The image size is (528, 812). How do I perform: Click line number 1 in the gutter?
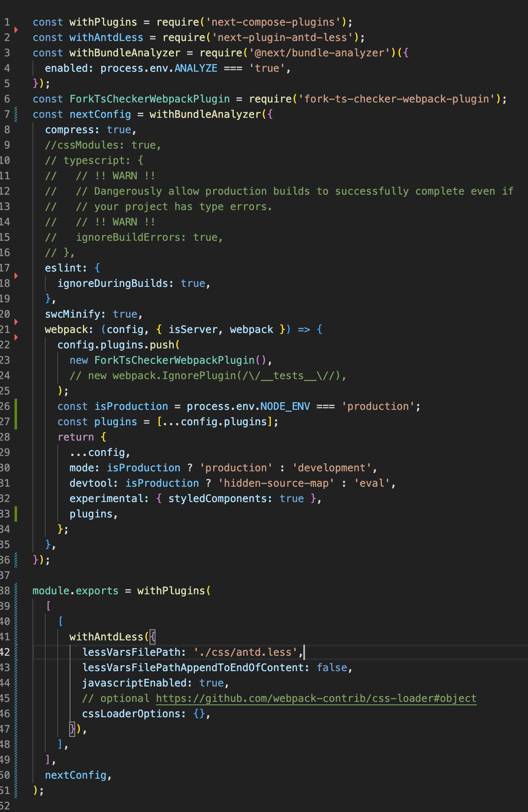pyautogui.click(x=7, y=22)
